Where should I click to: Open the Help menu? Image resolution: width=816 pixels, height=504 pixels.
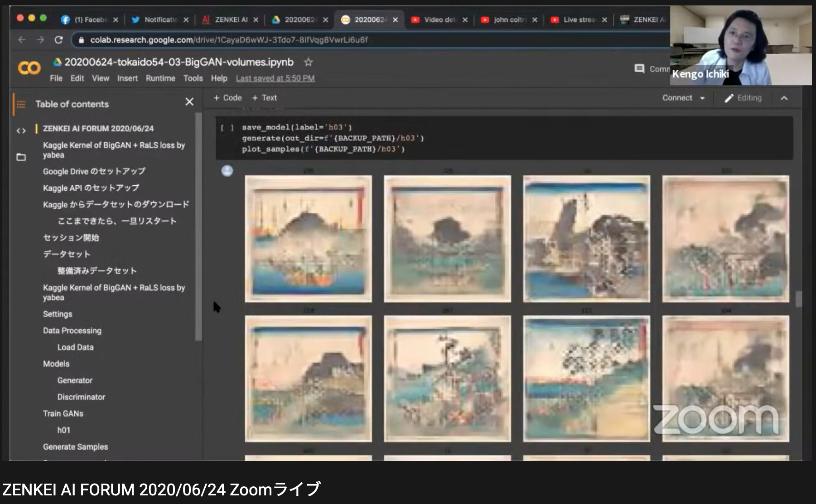tap(219, 78)
